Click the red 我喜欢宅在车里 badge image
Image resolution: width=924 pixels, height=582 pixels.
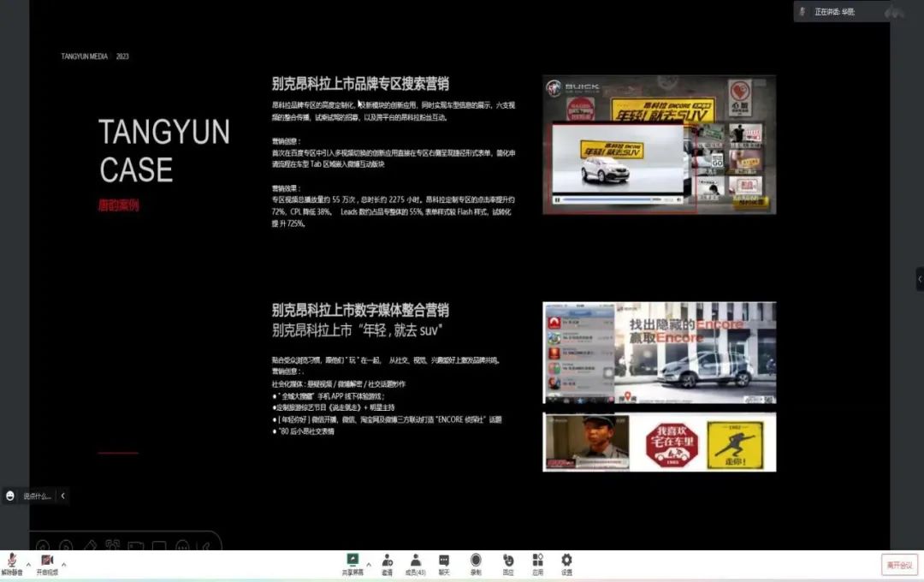point(672,444)
